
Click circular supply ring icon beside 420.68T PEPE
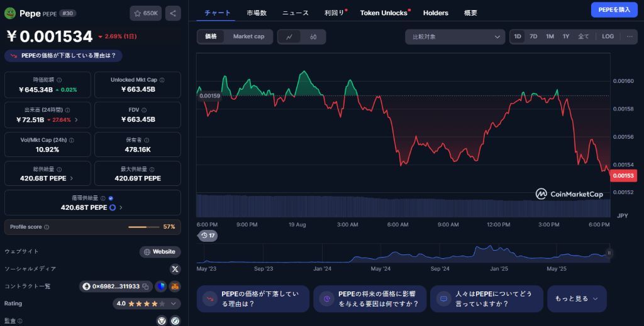[x=113, y=207]
